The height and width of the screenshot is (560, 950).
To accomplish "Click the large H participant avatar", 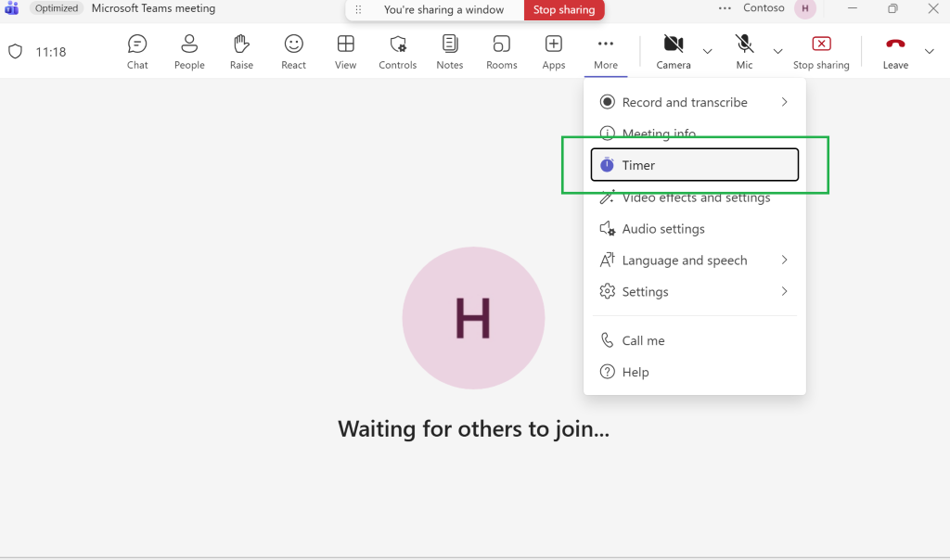I will click(473, 318).
